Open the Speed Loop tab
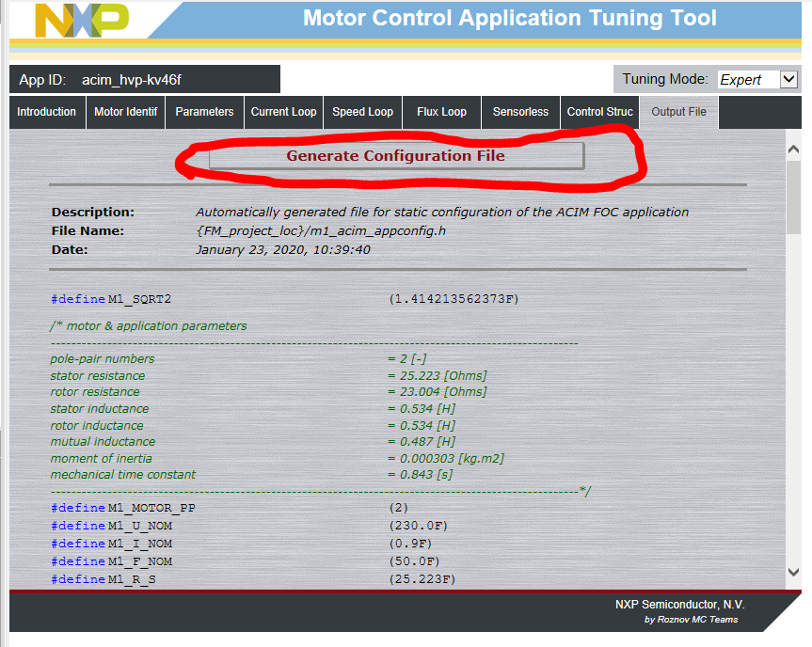Image resolution: width=812 pixels, height=647 pixels. pyautogui.click(x=363, y=112)
